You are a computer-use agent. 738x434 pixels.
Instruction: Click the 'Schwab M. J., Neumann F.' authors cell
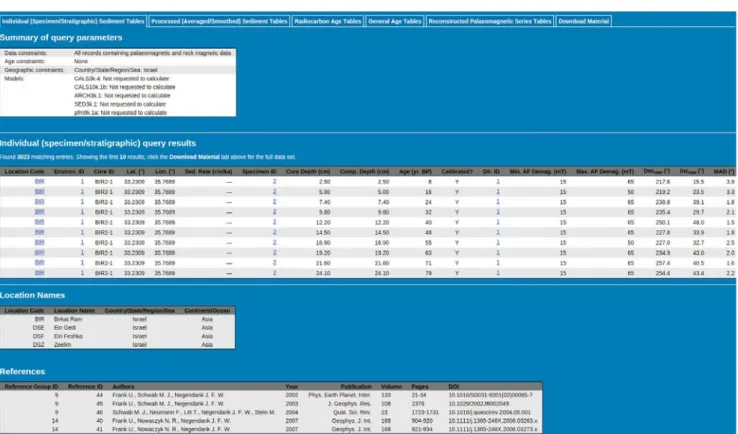pyautogui.click(x=193, y=412)
